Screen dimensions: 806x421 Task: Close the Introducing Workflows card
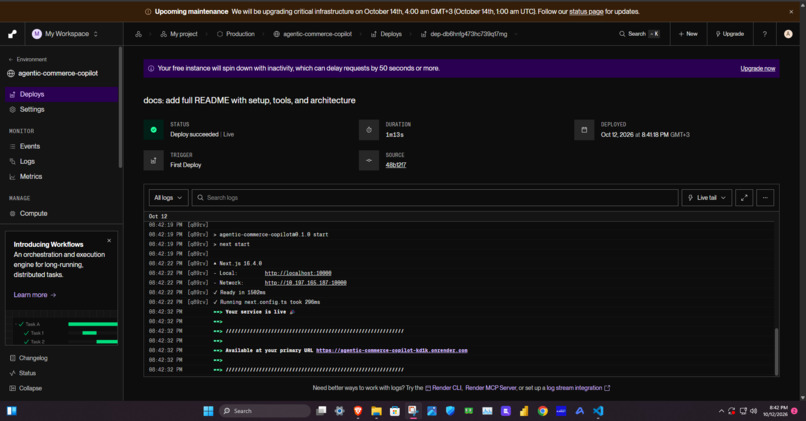pos(109,241)
